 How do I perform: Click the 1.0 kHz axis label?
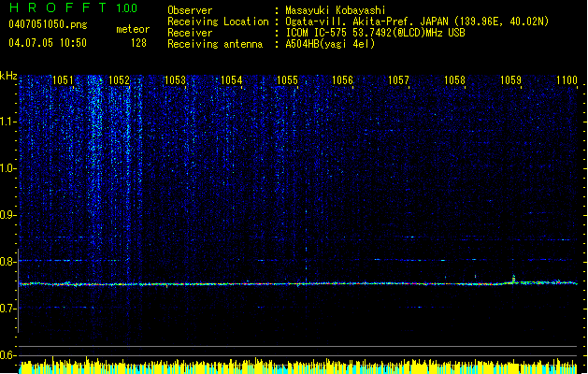8,168
